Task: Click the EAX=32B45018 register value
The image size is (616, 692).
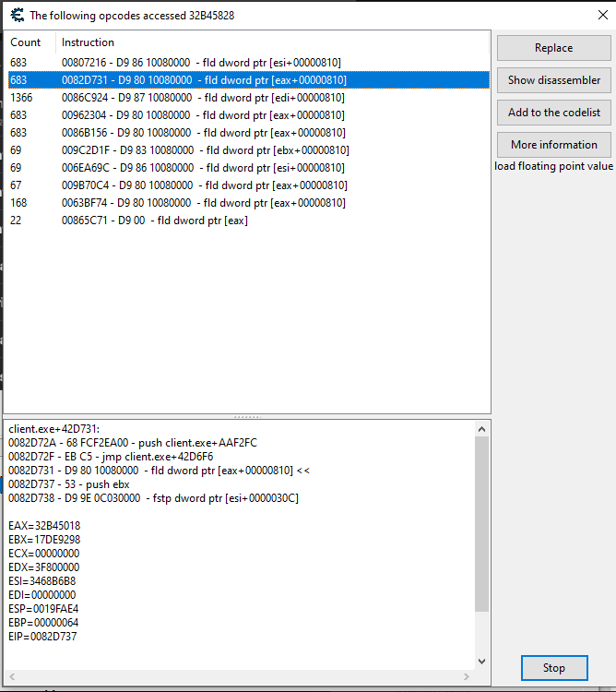Action: tap(44, 526)
